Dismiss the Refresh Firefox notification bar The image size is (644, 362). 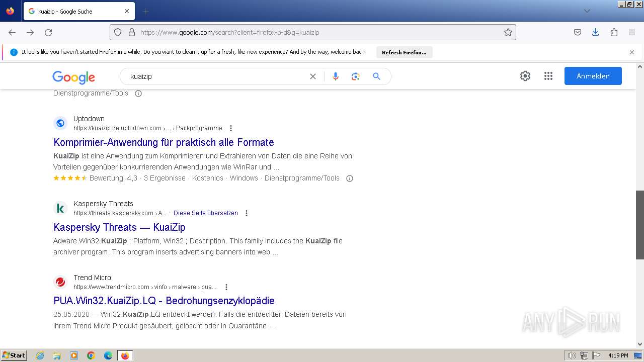tap(632, 52)
